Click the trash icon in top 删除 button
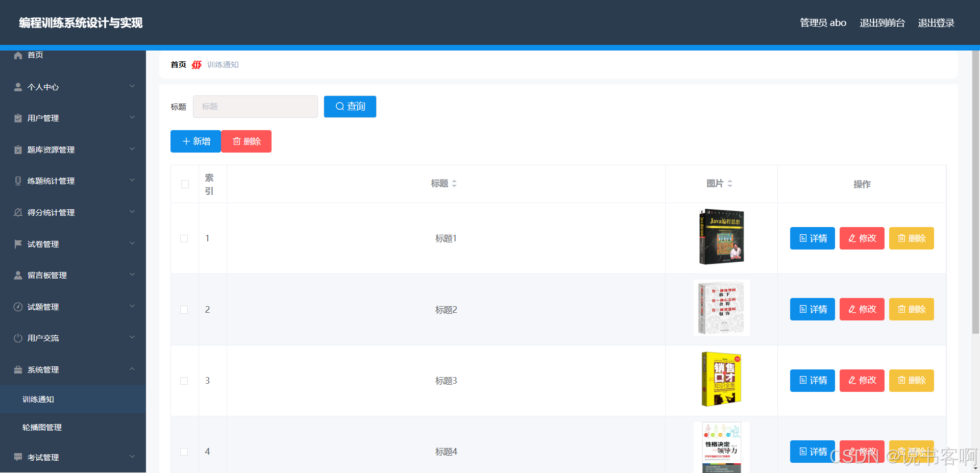 tap(237, 141)
